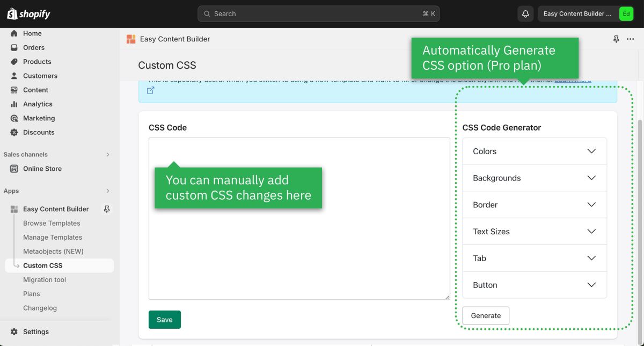Screen dimensions: 644x346
Task: Open the Changelog page
Action: click(x=41, y=307)
